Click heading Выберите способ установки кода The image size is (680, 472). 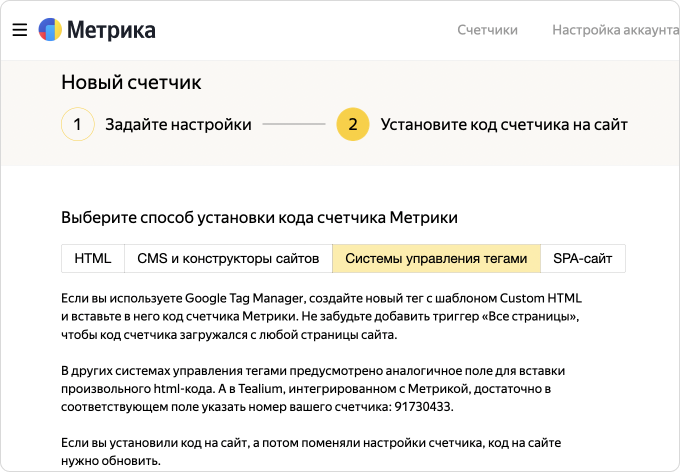click(x=259, y=217)
